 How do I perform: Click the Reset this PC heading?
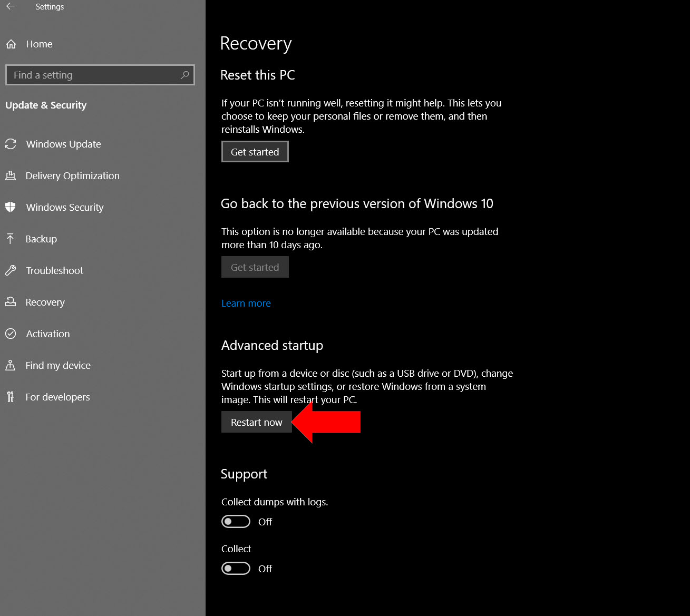point(258,75)
